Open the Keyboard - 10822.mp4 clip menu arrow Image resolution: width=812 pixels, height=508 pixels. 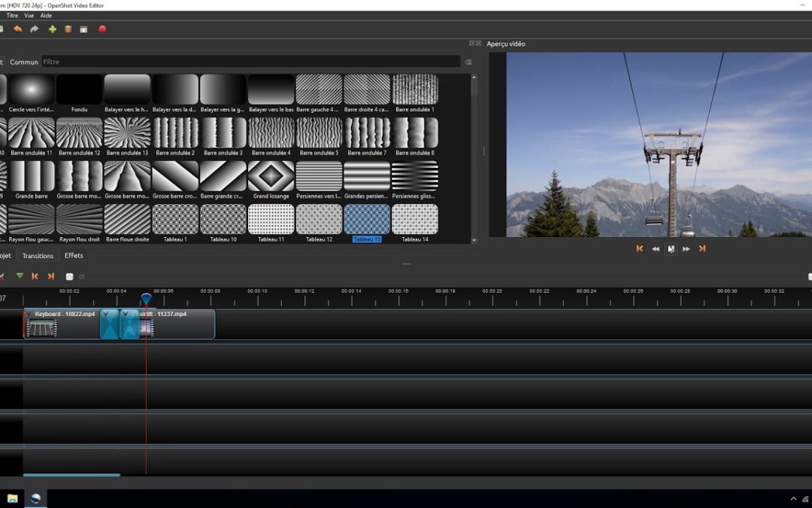29,314
